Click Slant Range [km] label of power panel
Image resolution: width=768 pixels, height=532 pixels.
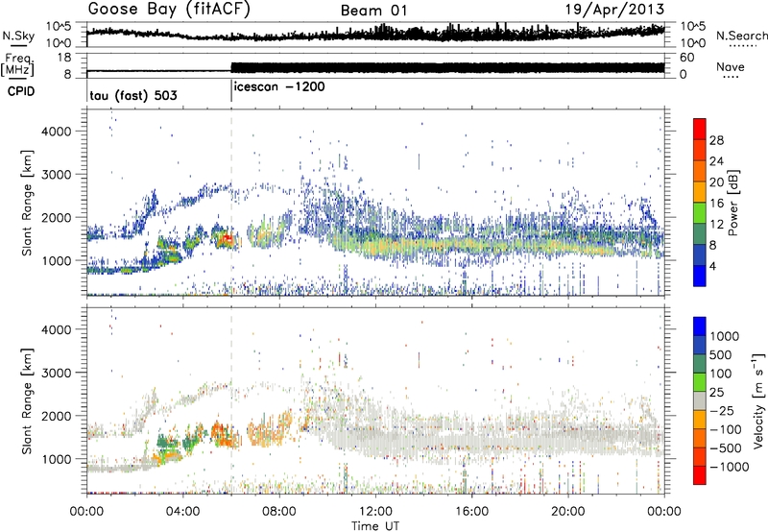[x=28, y=203]
